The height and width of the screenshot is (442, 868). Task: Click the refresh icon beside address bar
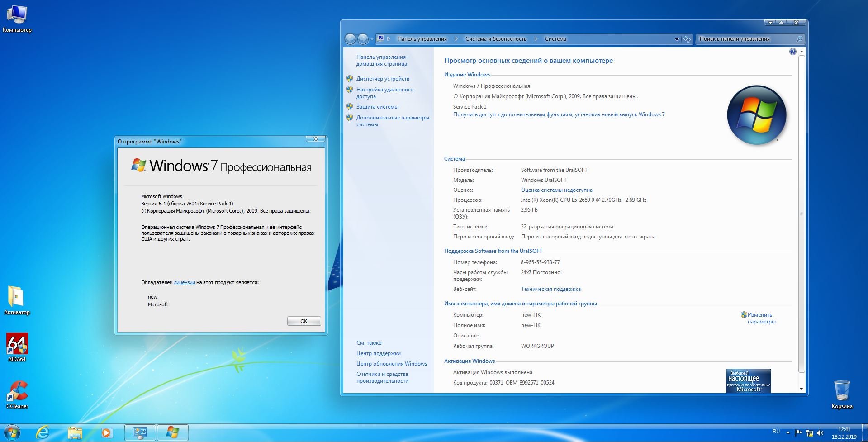pos(687,39)
